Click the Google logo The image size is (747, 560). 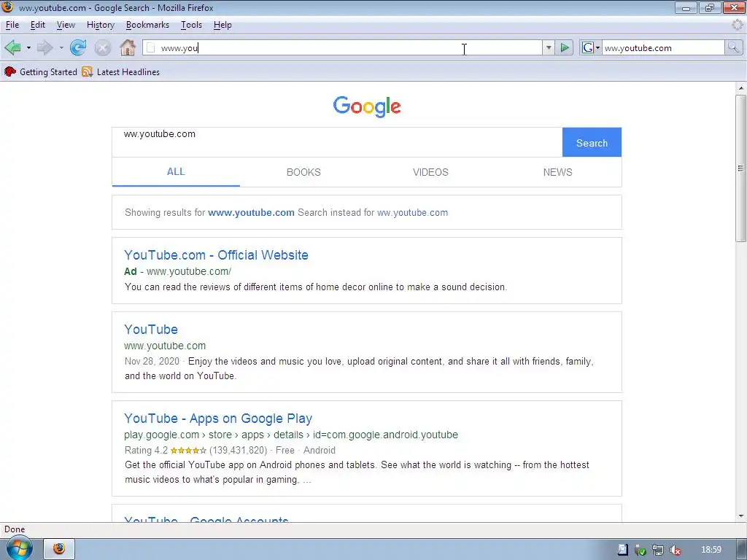tap(367, 106)
